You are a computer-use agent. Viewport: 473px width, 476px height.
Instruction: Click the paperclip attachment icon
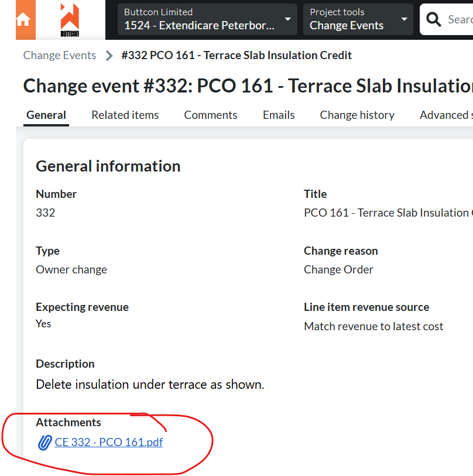45,443
